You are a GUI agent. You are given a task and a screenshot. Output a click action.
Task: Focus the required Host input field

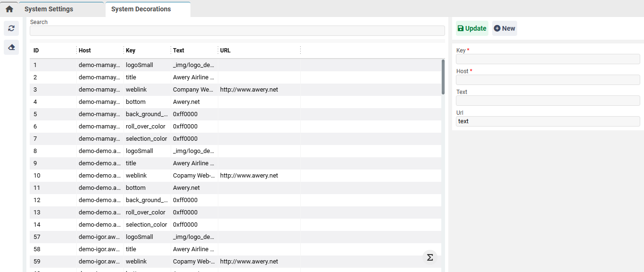[x=548, y=79]
